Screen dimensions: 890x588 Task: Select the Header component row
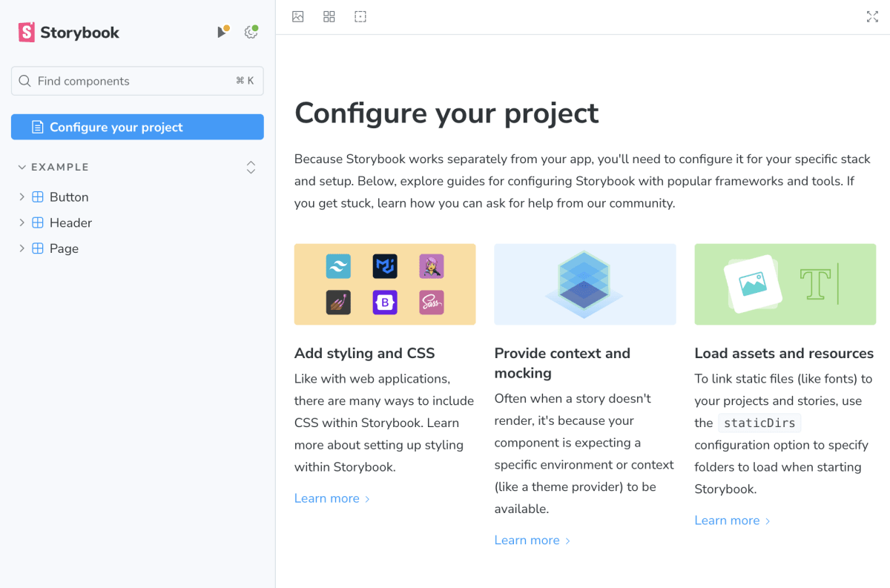pyautogui.click(x=137, y=222)
